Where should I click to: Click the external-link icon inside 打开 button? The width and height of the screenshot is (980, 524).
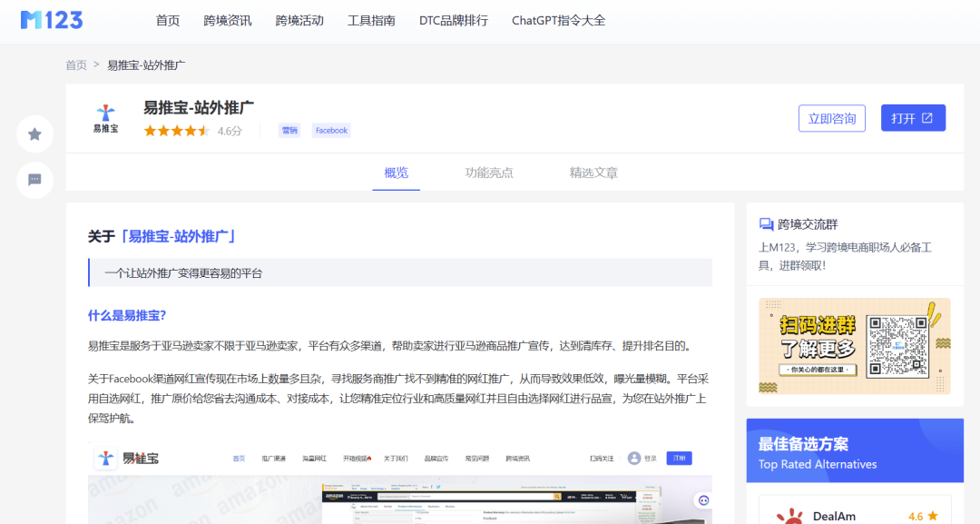pos(926,117)
